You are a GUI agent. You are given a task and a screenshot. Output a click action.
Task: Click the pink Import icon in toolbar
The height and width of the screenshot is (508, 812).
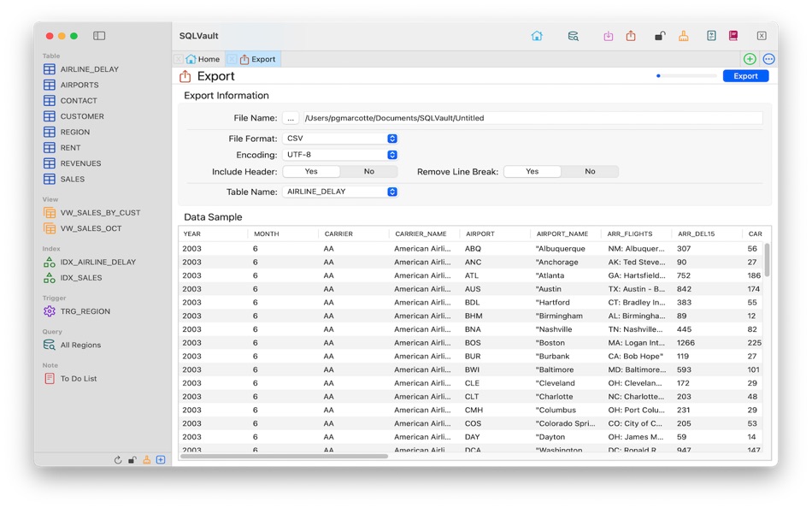[x=608, y=36]
